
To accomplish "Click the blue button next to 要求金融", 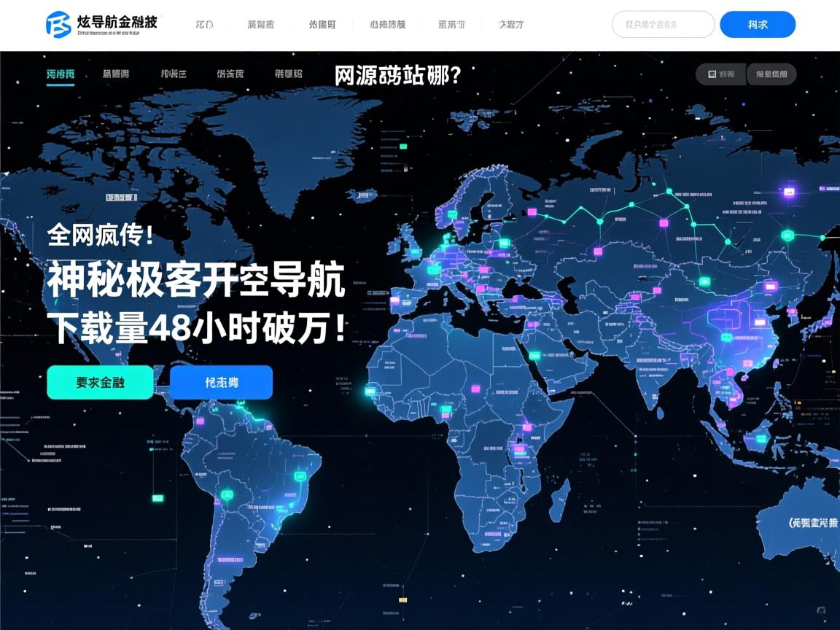I will 221,382.
